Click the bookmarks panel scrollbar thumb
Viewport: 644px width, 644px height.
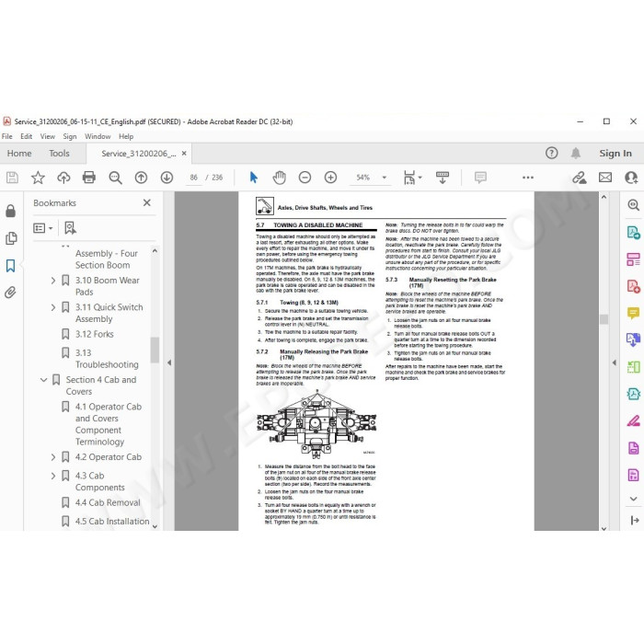click(155, 351)
